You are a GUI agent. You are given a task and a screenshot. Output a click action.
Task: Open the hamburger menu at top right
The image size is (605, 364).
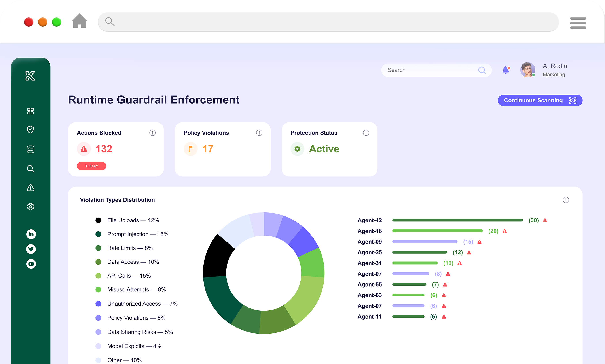pyautogui.click(x=578, y=23)
